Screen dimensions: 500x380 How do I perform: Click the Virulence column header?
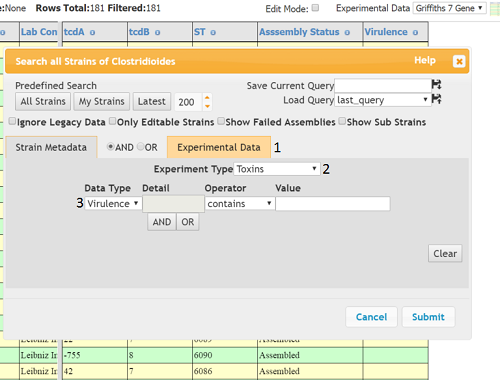coord(396,32)
